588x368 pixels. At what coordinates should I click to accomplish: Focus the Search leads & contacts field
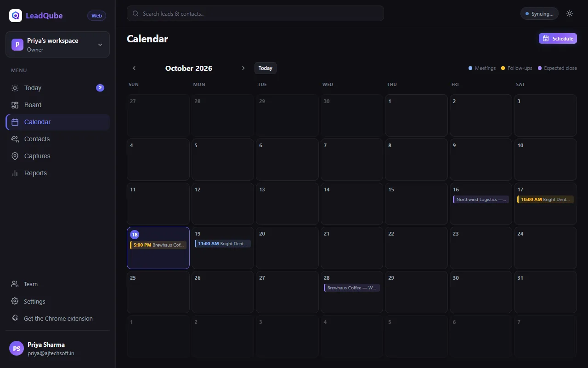255,13
